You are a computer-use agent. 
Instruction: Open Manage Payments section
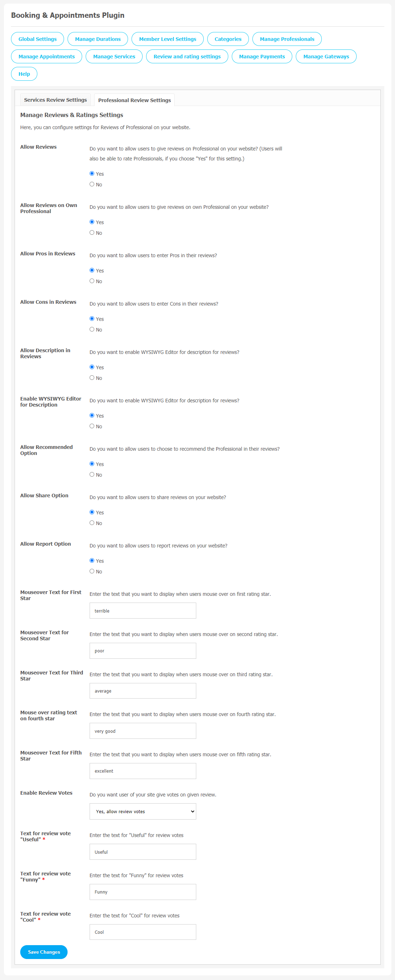(x=262, y=56)
